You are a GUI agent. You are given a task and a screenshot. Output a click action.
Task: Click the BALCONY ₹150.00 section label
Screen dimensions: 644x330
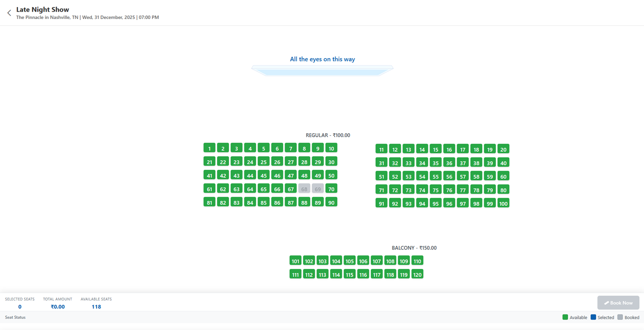tap(415, 247)
